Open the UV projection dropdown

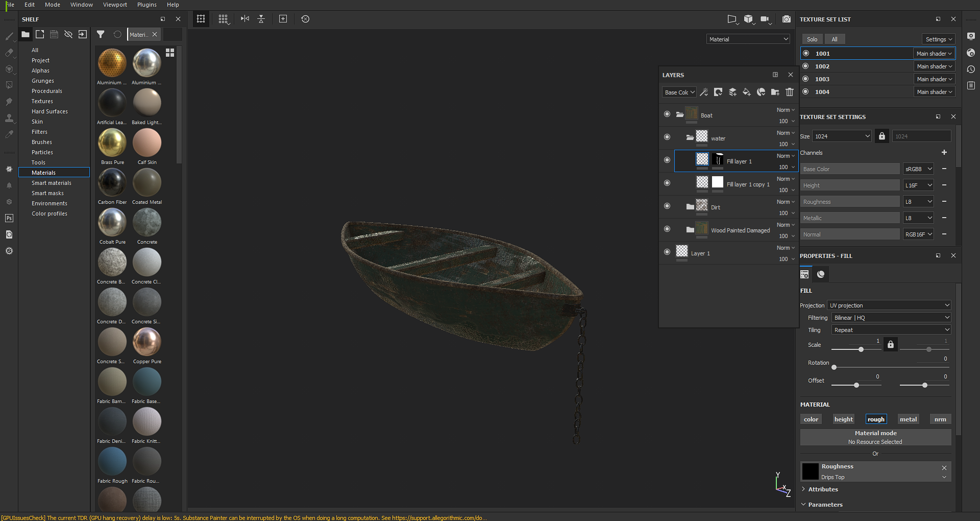click(889, 305)
